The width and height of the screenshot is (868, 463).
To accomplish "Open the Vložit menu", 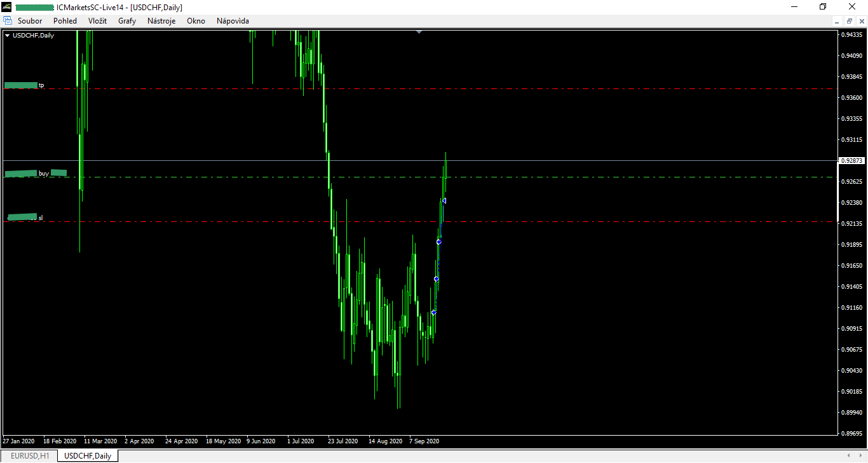I will click(x=98, y=21).
